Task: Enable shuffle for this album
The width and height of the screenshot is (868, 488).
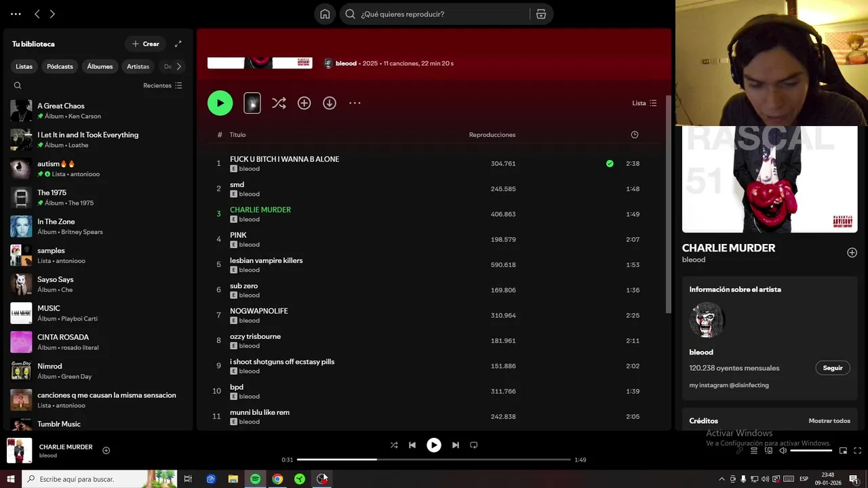Action: point(279,103)
